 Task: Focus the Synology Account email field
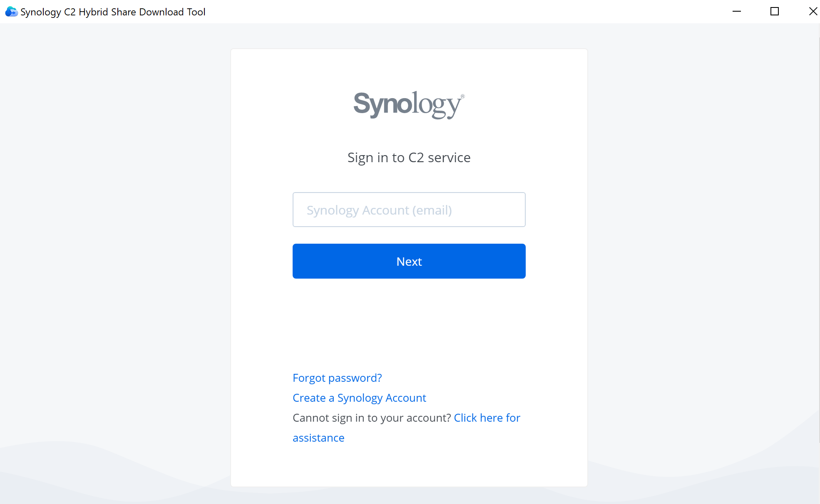pyautogui.click(x=409, y=210)
